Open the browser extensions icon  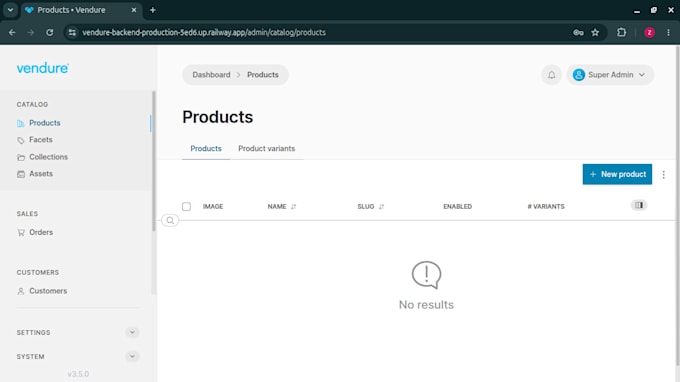pyautogui.click(x=621, y=33)
